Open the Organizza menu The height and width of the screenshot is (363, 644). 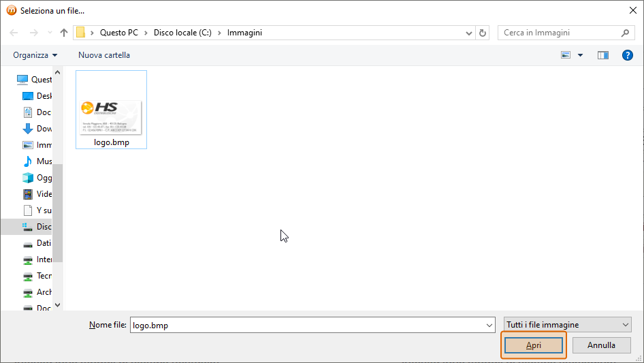[35, 55]
